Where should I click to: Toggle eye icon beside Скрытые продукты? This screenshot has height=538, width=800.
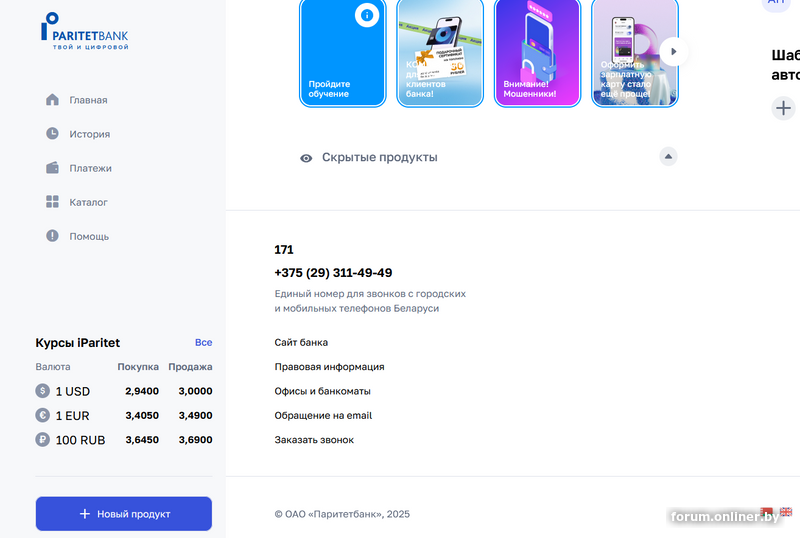[x=306, y=158]
